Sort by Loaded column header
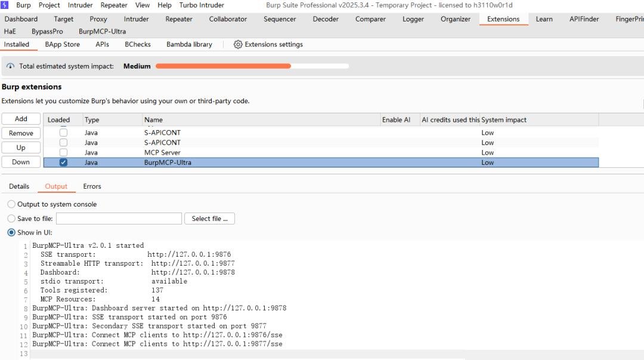 (63, 120)
